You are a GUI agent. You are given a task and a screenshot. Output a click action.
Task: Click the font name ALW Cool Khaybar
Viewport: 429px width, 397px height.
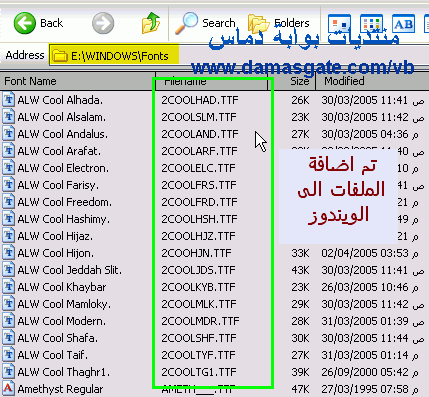[x=62, y=287]
